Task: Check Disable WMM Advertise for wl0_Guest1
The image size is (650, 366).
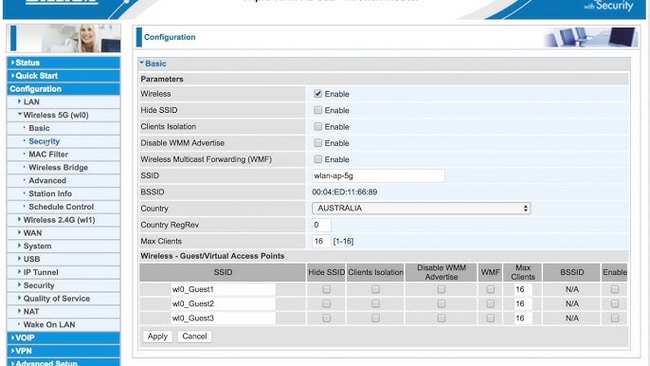Action: click(x=441, y=289)
